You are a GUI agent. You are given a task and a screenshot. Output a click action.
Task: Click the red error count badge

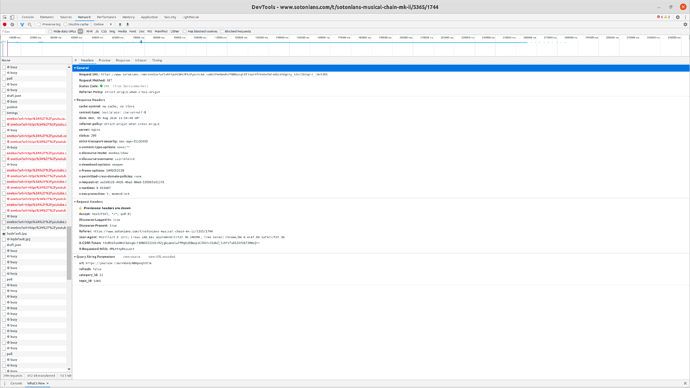click(660, 17)
